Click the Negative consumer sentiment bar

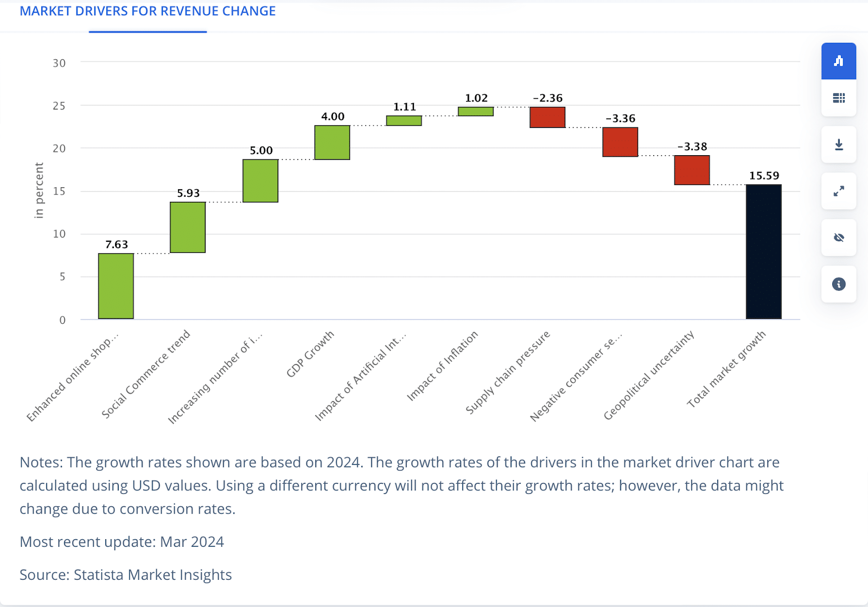620,142
